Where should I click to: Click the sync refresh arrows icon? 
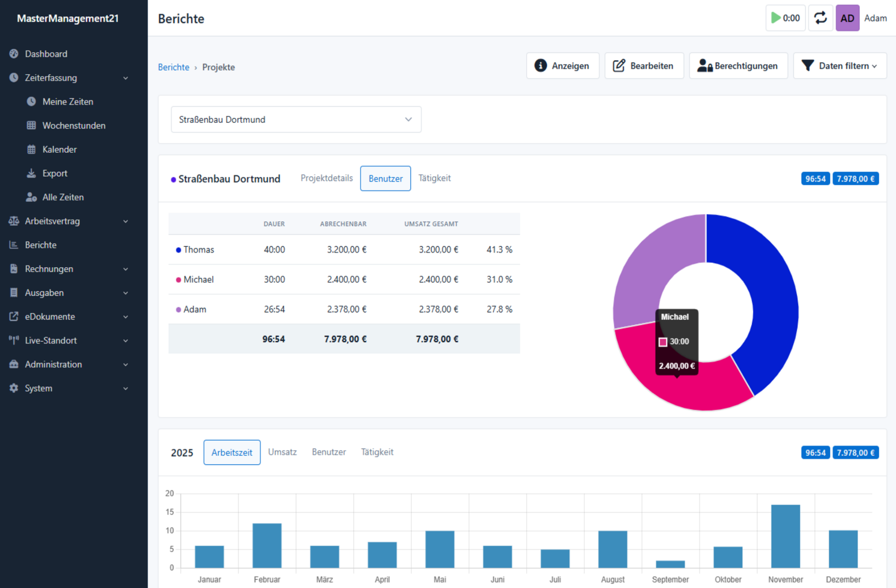(x=820, y=18)
